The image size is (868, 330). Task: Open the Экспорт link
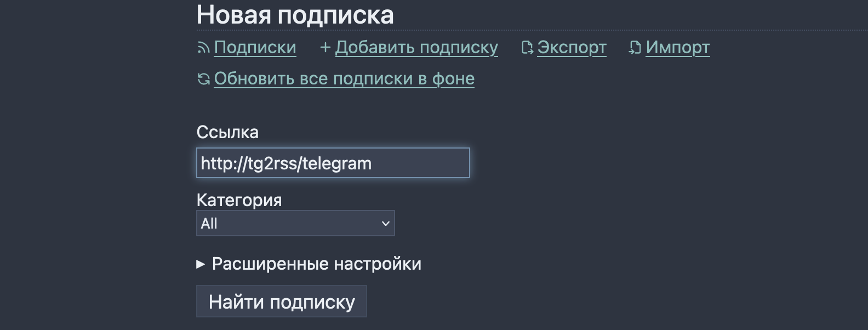pyautogui.click(x=572, y=48)
